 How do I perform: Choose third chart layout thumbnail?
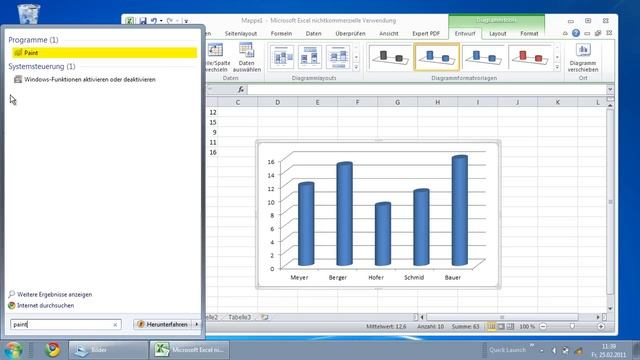[338, 56]
